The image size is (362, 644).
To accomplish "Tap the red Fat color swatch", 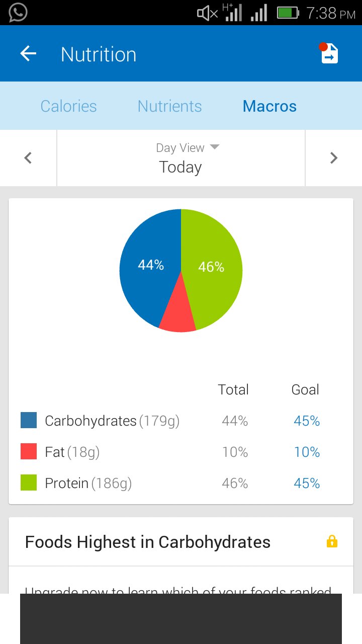I will (x=29, y=451).
